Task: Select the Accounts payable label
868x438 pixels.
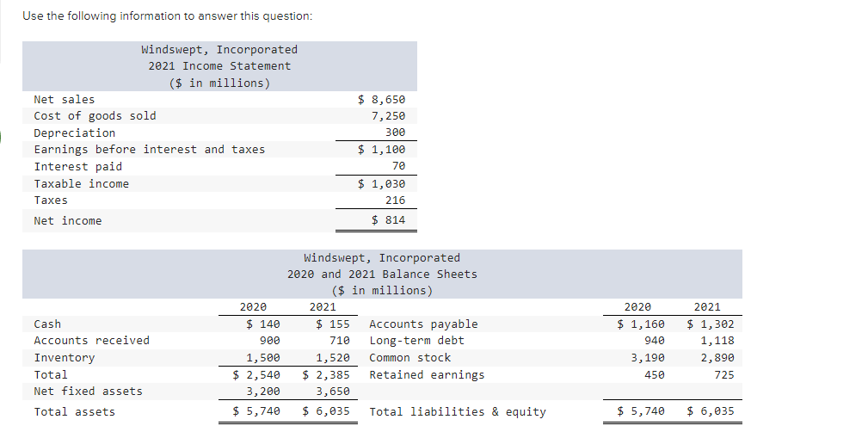Action: point(423,324)
